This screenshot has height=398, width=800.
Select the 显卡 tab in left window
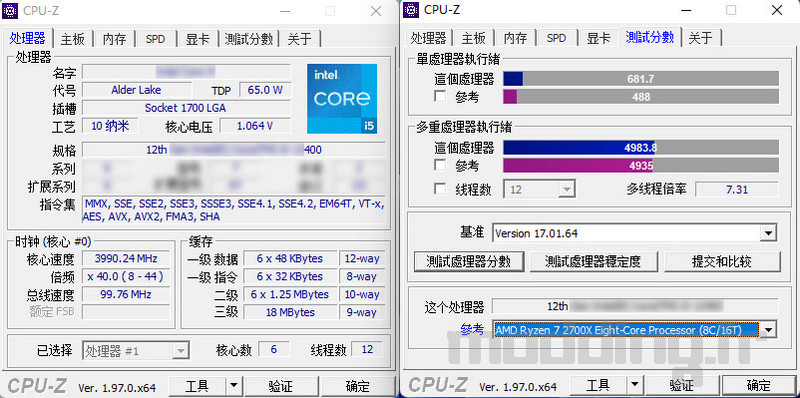tap(197, 39)
